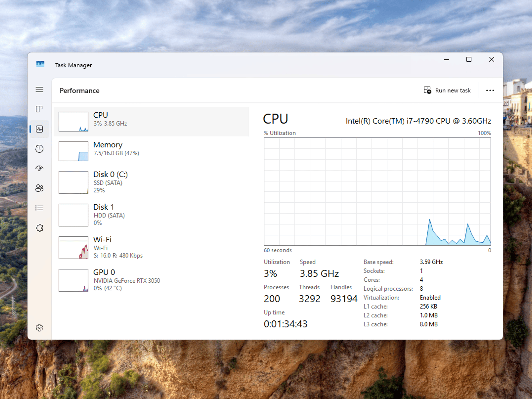532x399 pixels.
Task: Open the Details page icon
Action: [39, 208]
